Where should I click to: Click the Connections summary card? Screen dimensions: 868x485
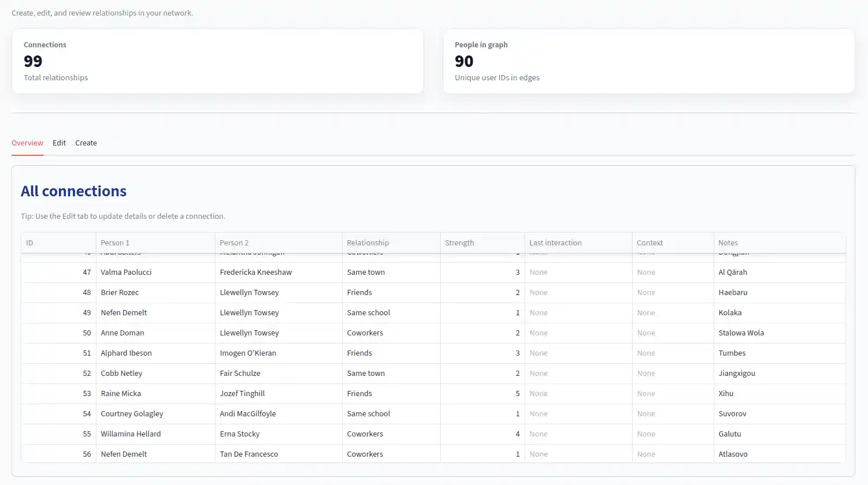pos(217,61)
